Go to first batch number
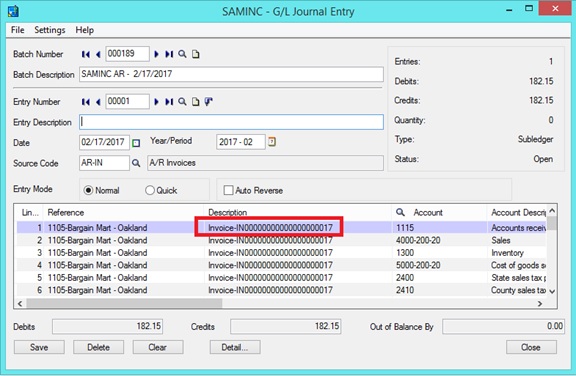The image size is (576, 376). [86, 54]
